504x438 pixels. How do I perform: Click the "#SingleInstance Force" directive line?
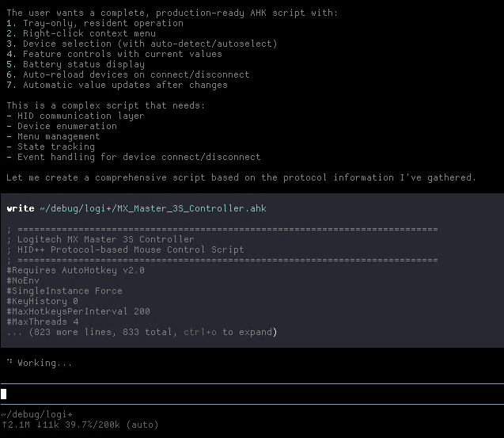64,291
